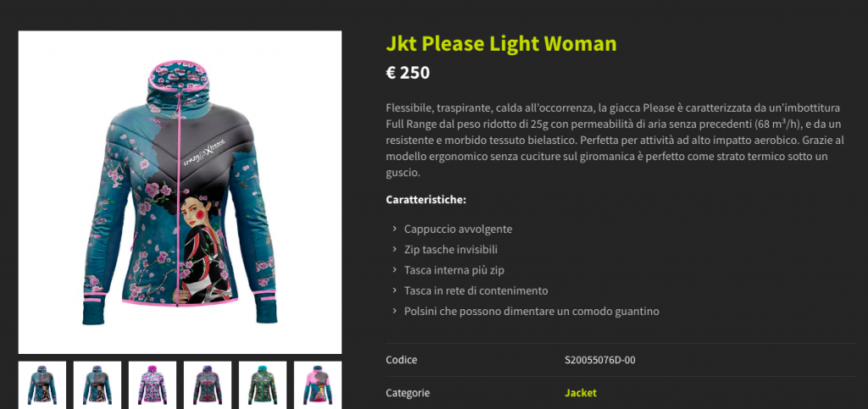The width and height of the screenshot is (868, 409).
Task: Click the Categorie label
Action: (x=408, y=393)
